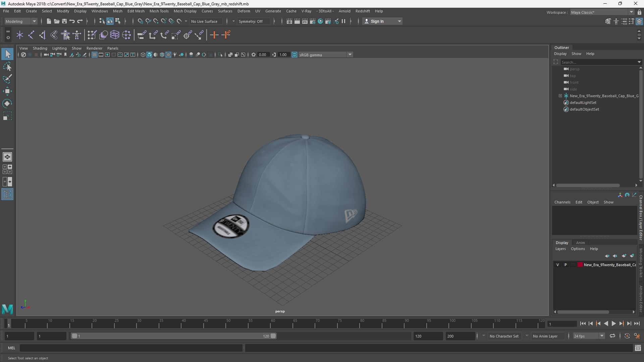The image size is (644, 362).
Task: Click the Undo arrow icon
Action: tap(72, 21)
